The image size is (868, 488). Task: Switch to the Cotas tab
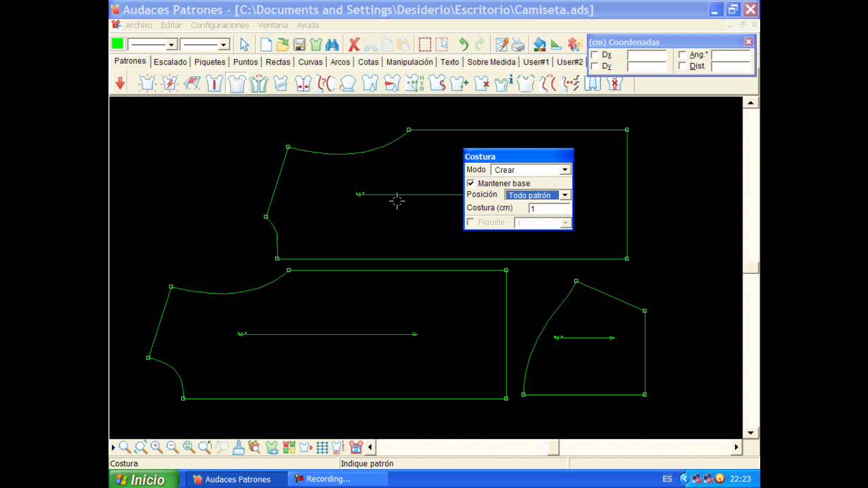point(368,62)
